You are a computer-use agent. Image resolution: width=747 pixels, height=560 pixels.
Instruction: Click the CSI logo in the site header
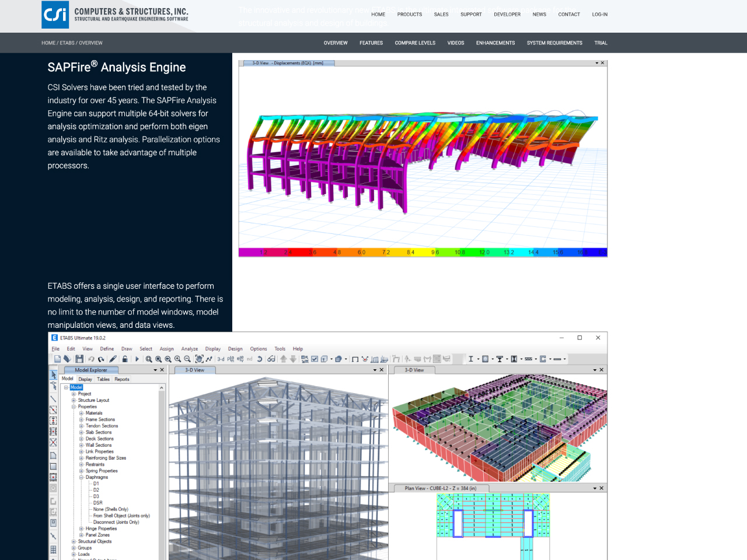pos(55,15)
